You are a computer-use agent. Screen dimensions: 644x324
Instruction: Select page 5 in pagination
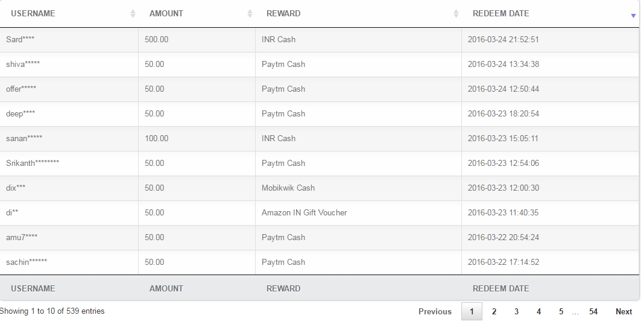pyautogui.click(x=561, y=312)
